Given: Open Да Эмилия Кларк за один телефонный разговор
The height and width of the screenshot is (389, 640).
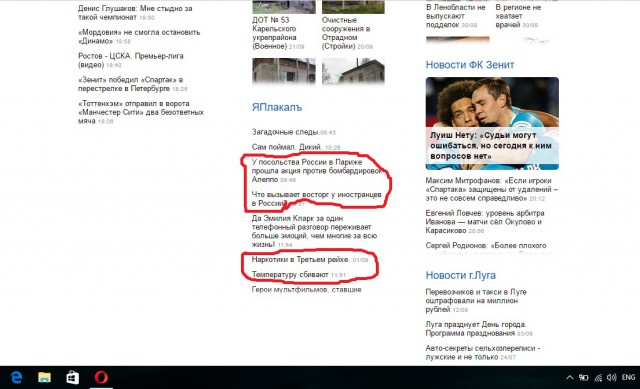Looking at the screenshot, I should [x=314, y=231].
